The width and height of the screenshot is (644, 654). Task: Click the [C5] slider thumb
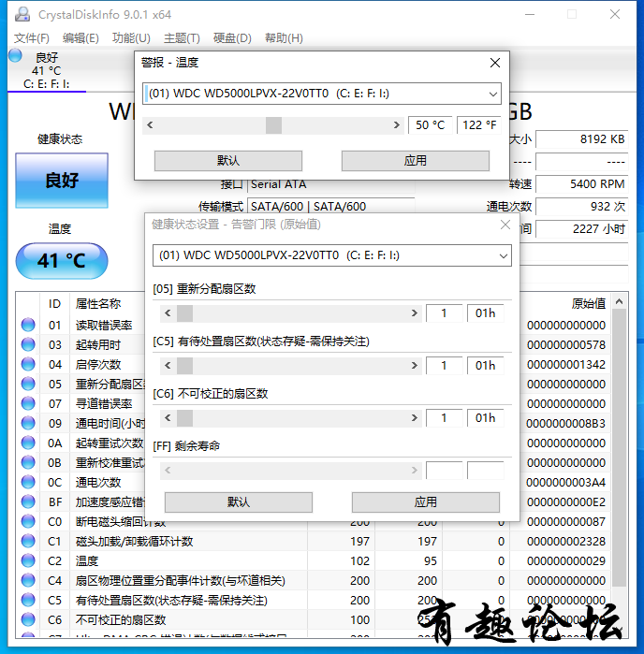point(185,366)
